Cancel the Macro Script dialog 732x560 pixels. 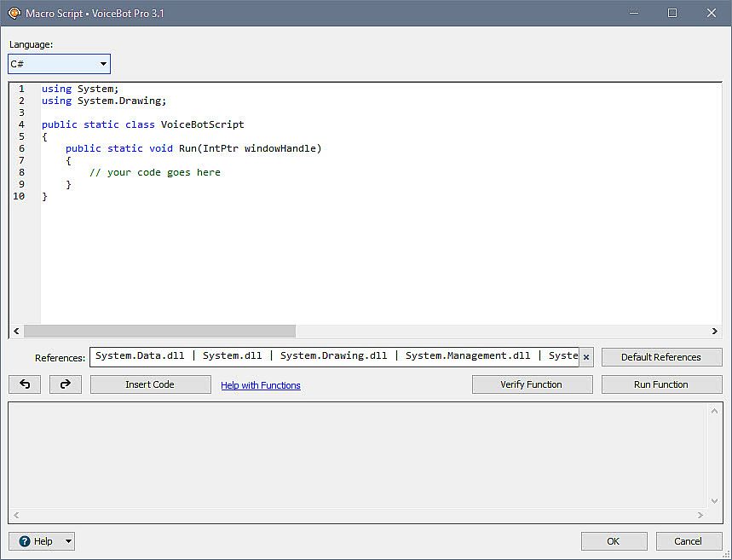coord(688,541)
